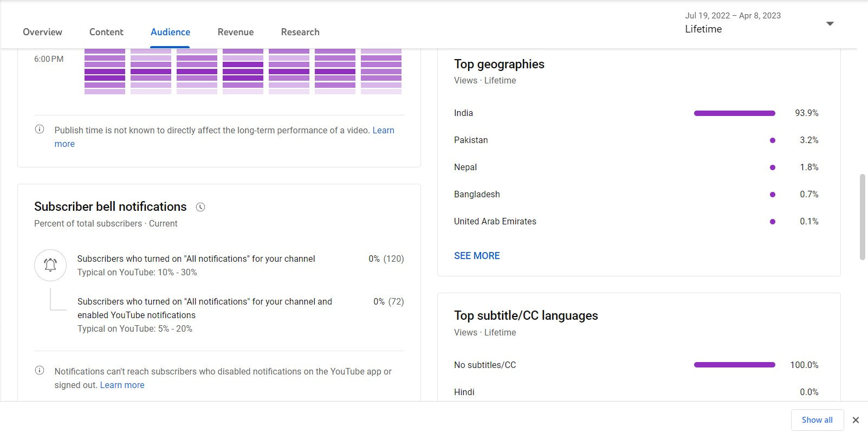Click the No subtitles/CC progress bar
This screenshot has height=439, width=868.
pos(734,365)
